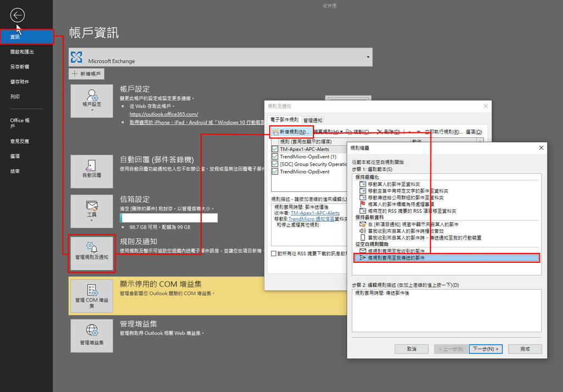Toggle the TM-Apex1-APC-Alerts rule checkbox

pyautogui.click(x=275, y=149)
